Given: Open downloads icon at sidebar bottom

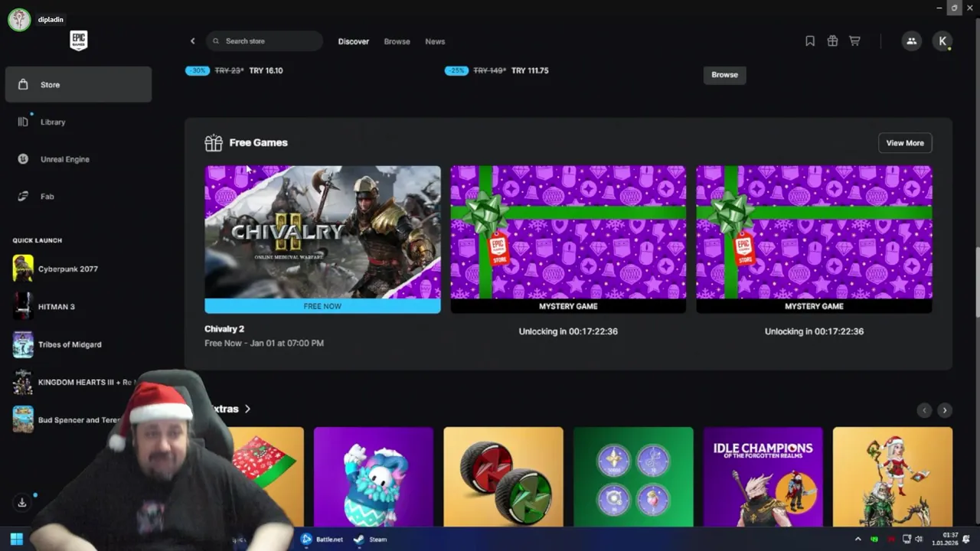Looking at the screenshot, I should (x=22, y=503).
